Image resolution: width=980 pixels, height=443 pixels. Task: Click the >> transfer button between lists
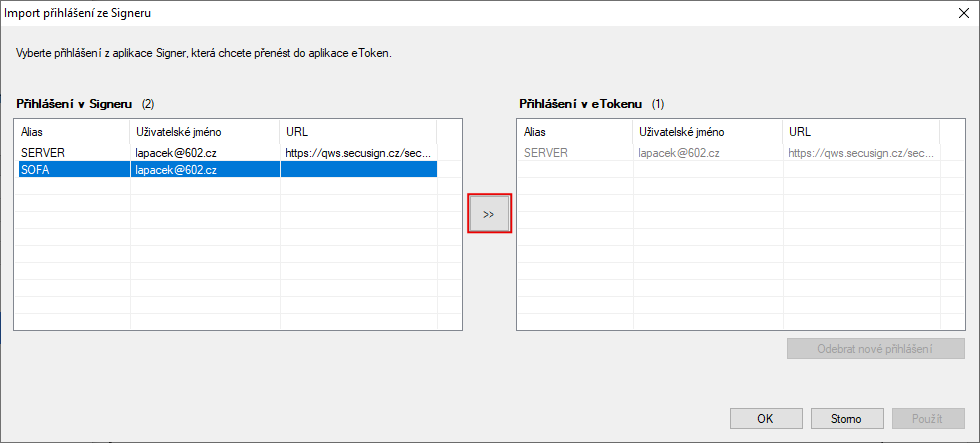pos(489,214)
